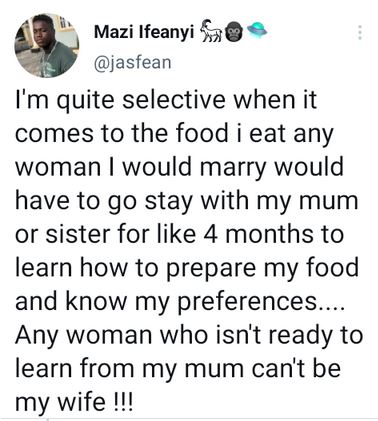
Task: Click the flying saucer emoji in the name
Action: tap(257, 31)
